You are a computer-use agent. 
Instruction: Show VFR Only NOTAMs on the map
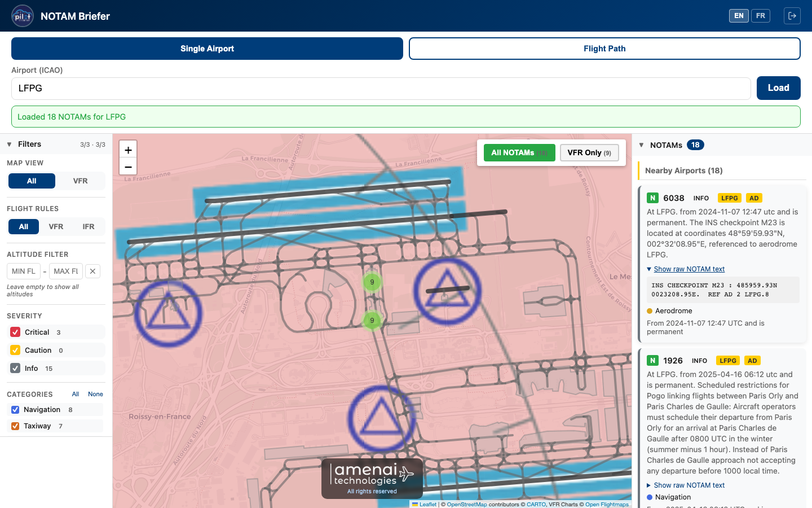tap(589, 152)
